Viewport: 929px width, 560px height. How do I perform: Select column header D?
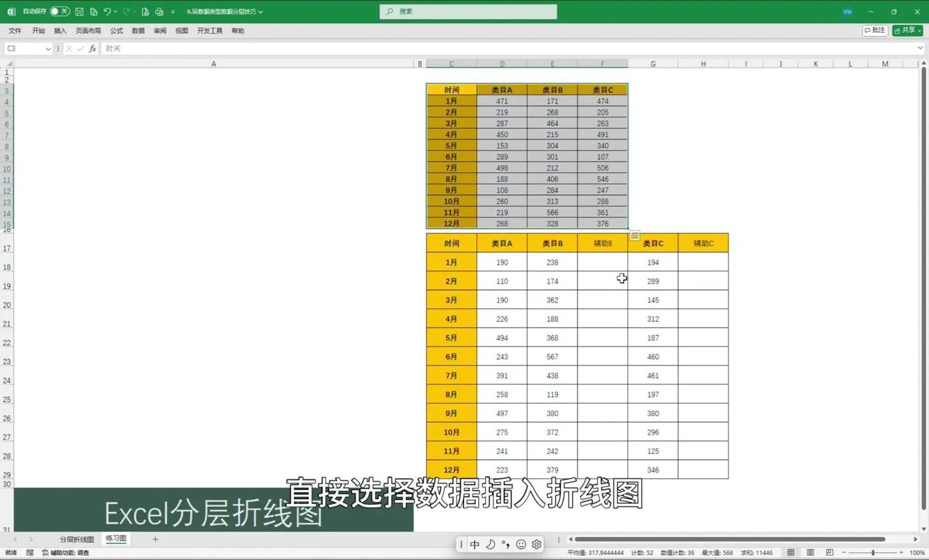tap(502, 64)
